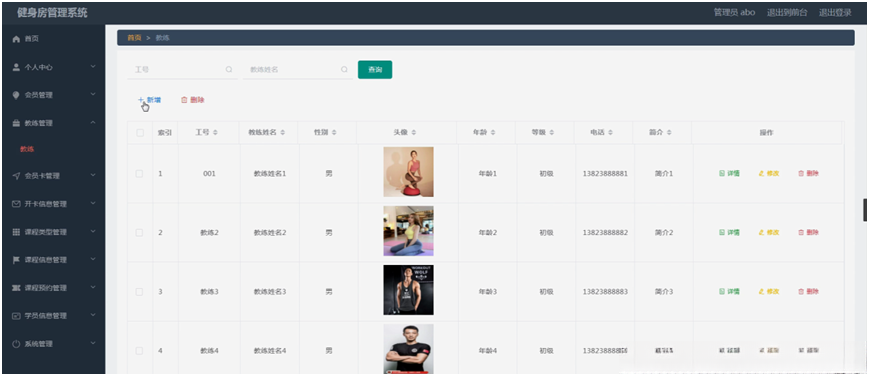Check the checkbox for row 001
The height and width of the screenshot is (376, 869).
coord(140,174)
